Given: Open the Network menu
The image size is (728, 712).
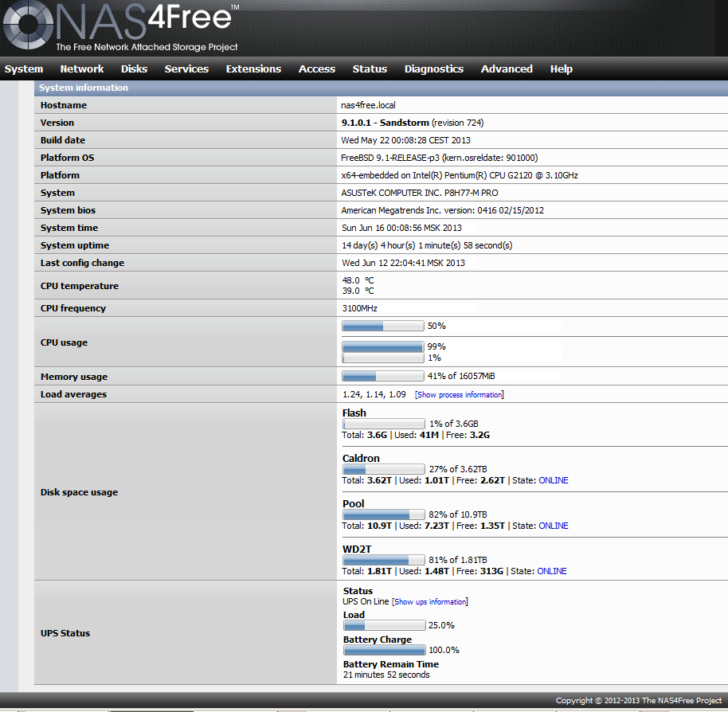Looking at the screenshot, I should tap(82, 68).
